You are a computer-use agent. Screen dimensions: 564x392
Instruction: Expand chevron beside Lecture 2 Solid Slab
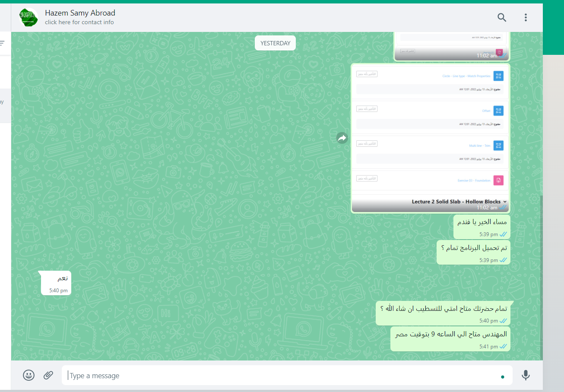coord(505,202)
